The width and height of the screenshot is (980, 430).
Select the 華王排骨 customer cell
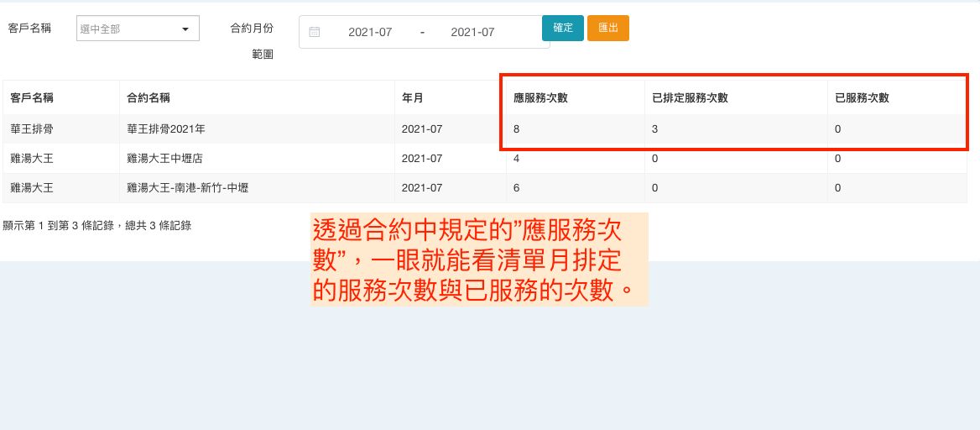coord(32,129)
